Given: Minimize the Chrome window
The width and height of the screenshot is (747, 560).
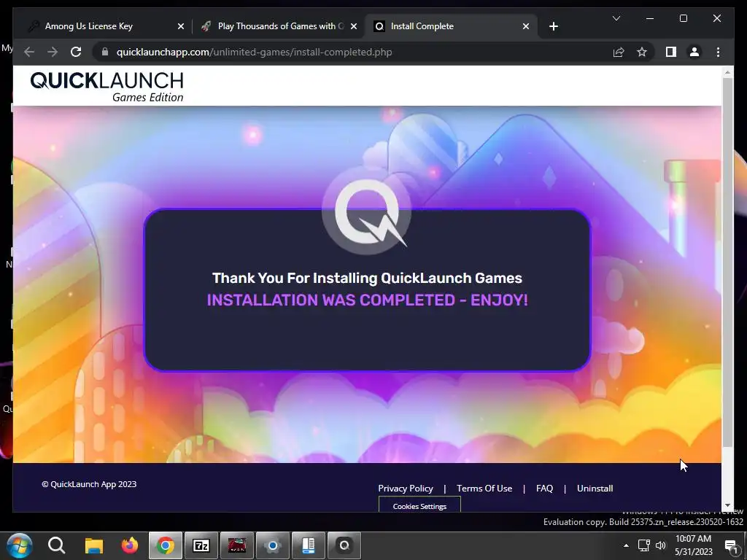Looking at the screenshot, I should [650, 18].
